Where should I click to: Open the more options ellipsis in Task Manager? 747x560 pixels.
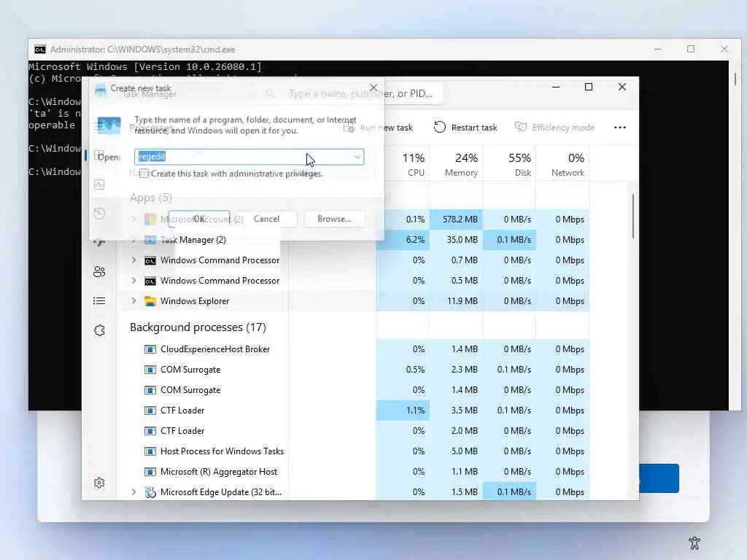pos(620,127)
